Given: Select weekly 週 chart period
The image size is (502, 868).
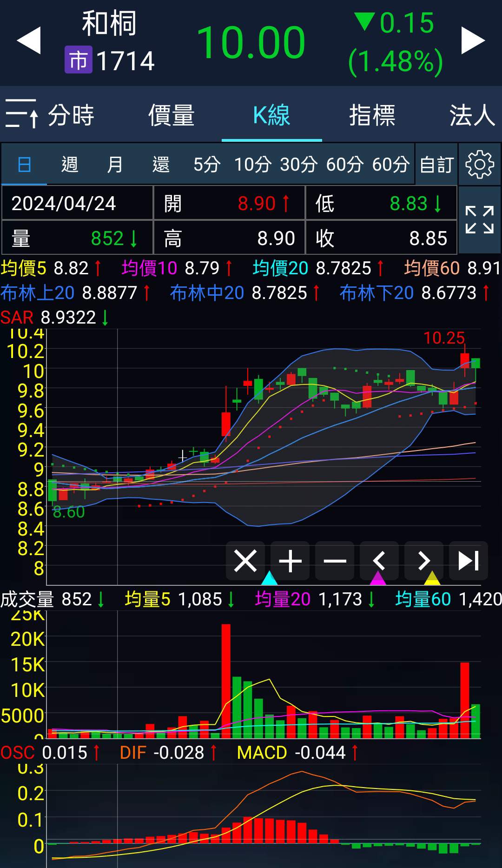Looking at the screenshot, I should pos(70,165).
